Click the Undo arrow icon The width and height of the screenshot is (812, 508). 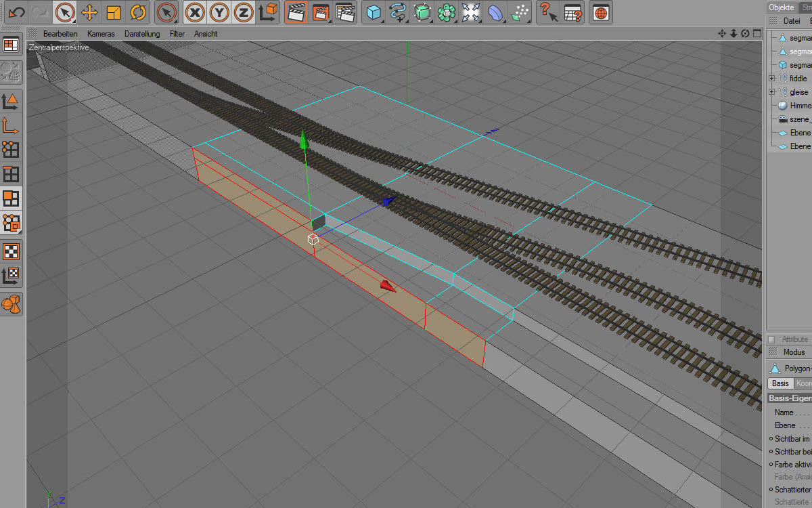pos(16,12)
